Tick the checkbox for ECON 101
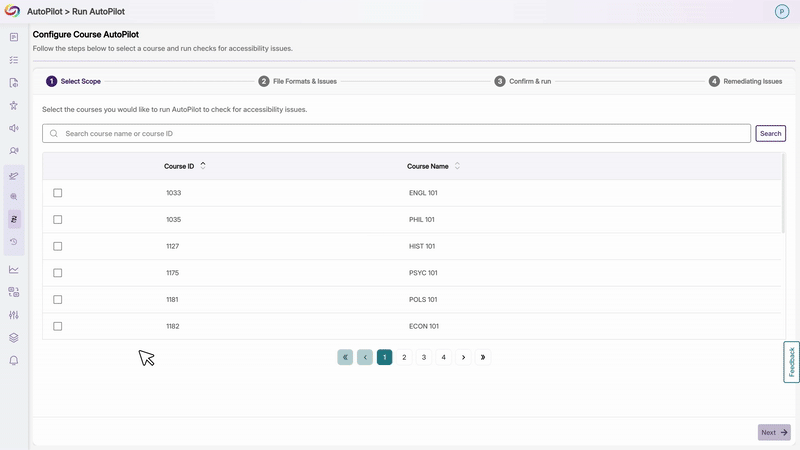The width and height of the screenshot is (800, 450). point(57,326)
